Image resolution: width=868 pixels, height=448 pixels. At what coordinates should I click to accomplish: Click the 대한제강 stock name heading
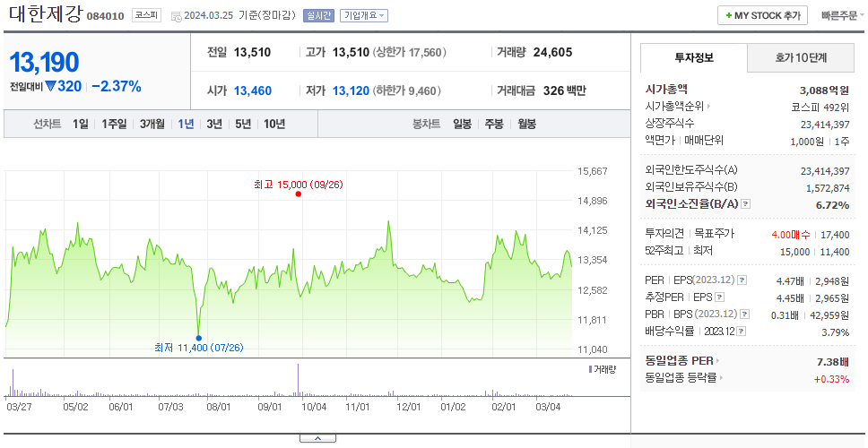[x=45, y=14]
